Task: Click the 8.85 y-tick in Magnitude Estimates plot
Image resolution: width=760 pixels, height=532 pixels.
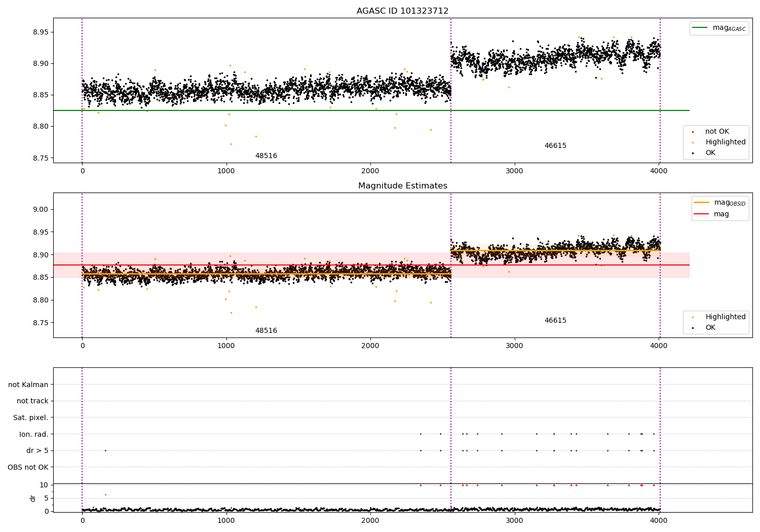Action: point(40,278)
